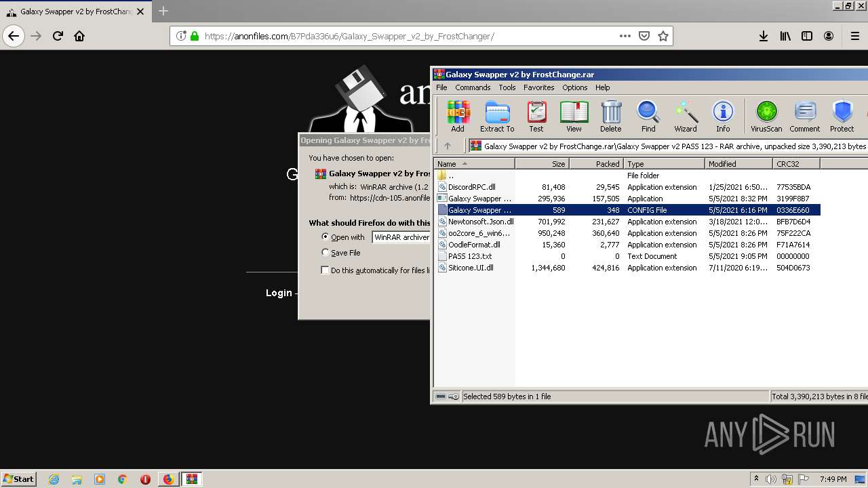View site information via the padlock icon
Screen dimensions: 868x488
click(195, 36)
